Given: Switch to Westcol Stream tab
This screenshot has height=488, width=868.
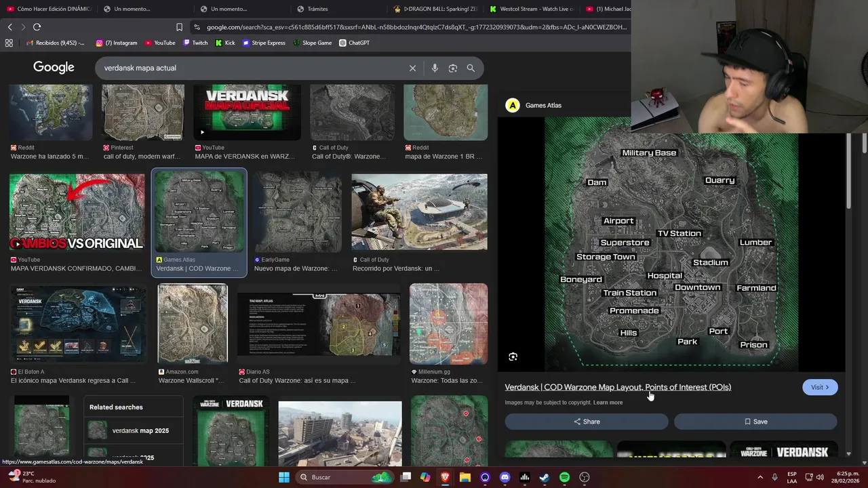Looking at the screenshot, I should (x=532, y=9).
